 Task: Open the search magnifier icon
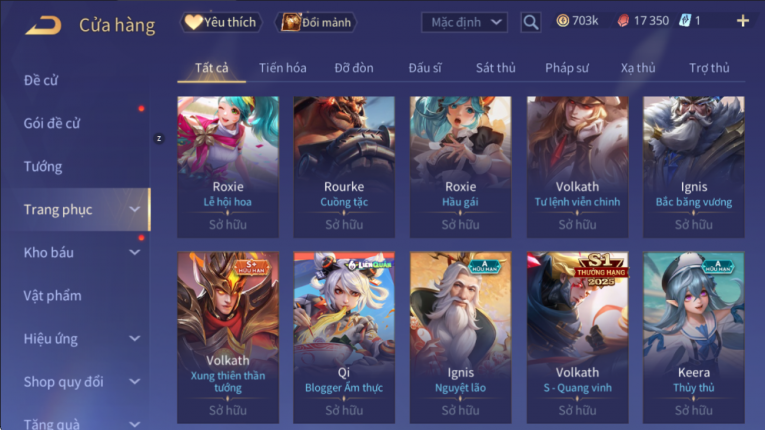530,22
